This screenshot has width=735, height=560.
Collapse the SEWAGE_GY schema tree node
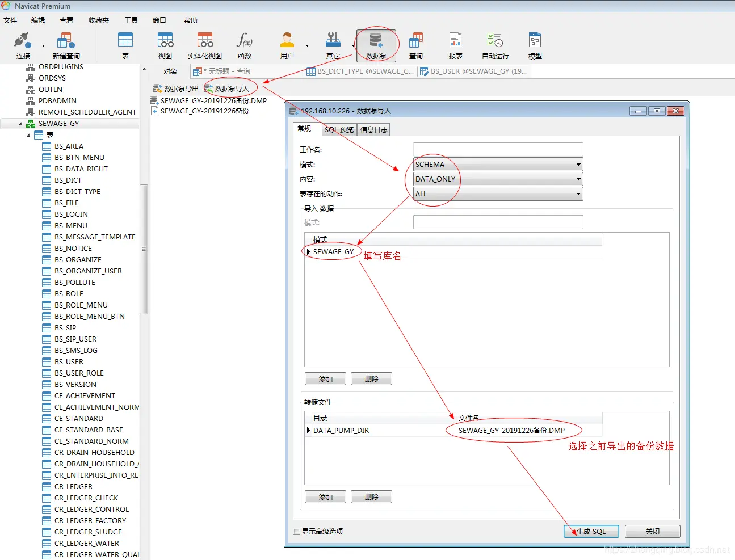coord(21,124)
